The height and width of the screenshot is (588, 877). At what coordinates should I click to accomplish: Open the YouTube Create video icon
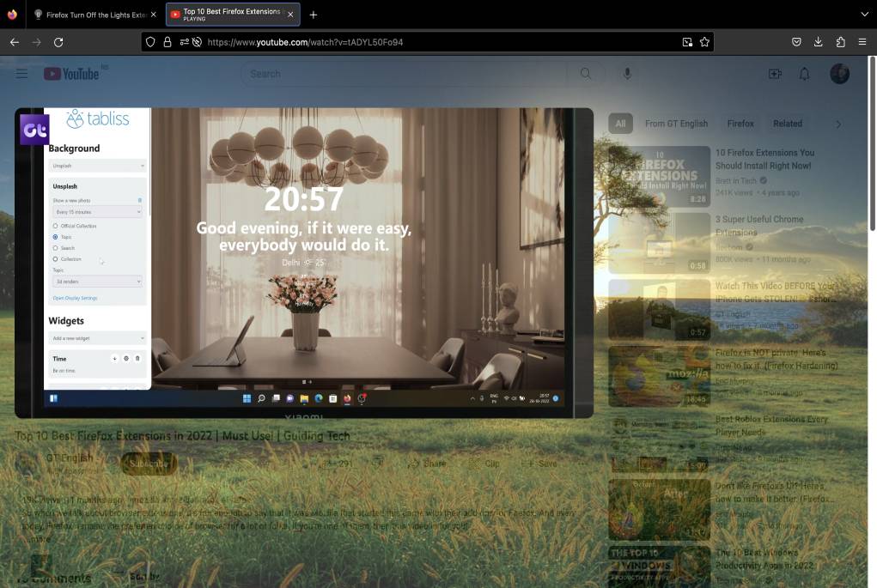[775, 74]
